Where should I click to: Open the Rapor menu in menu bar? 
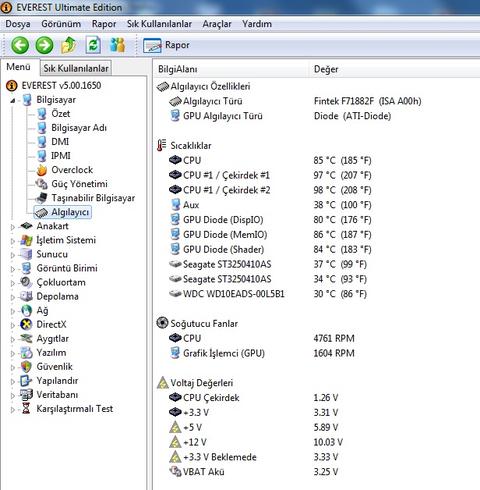tap(104, 24)
